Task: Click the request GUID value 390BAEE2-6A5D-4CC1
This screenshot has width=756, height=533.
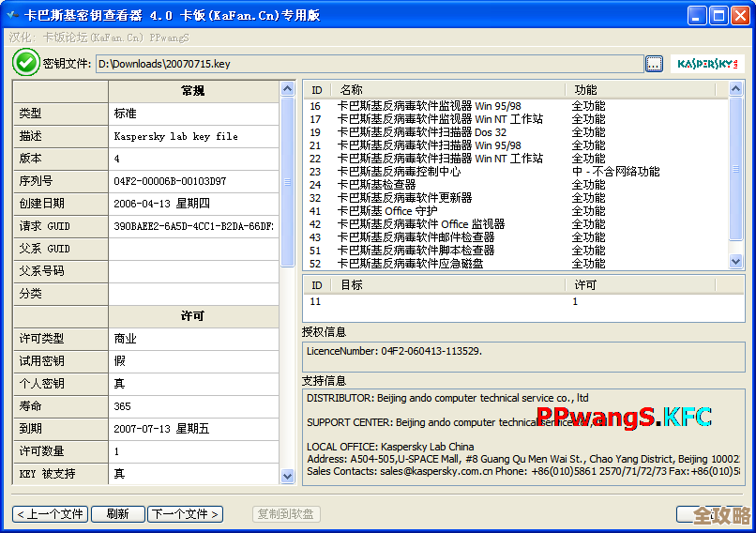Action: (x=194, y=226)
